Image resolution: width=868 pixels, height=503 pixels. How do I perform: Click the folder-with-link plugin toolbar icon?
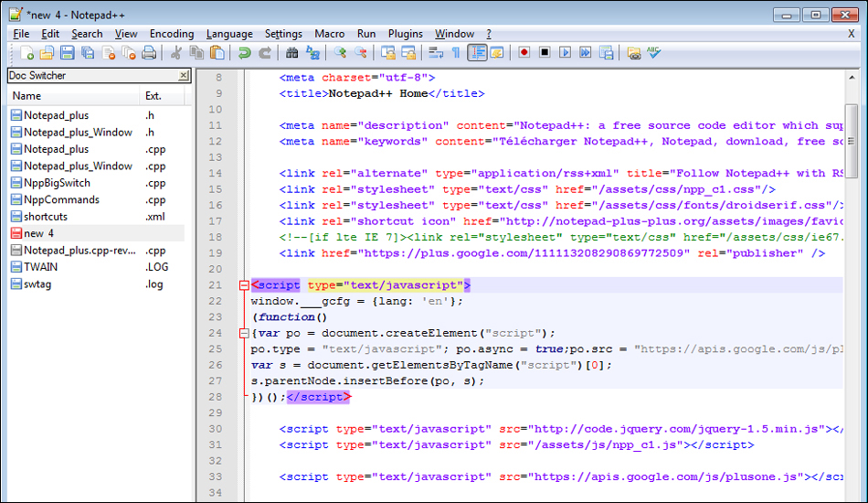click(633, 53)
